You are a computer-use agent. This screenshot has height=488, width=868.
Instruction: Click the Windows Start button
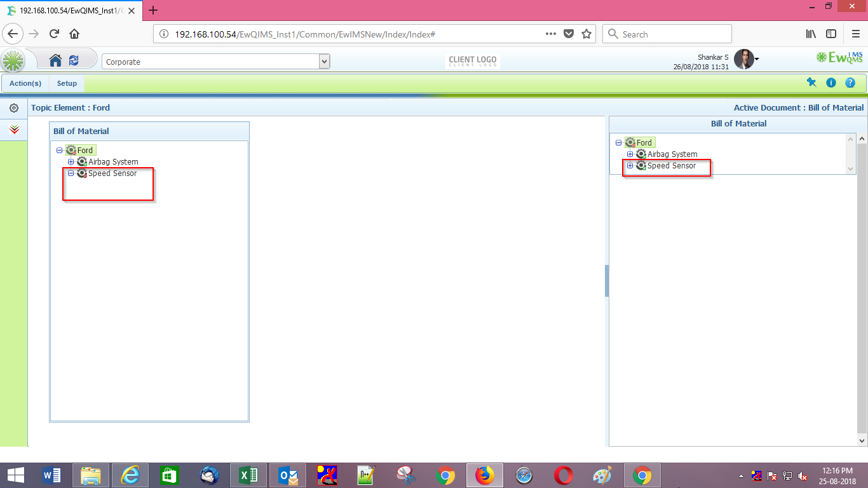coord(15,475)
